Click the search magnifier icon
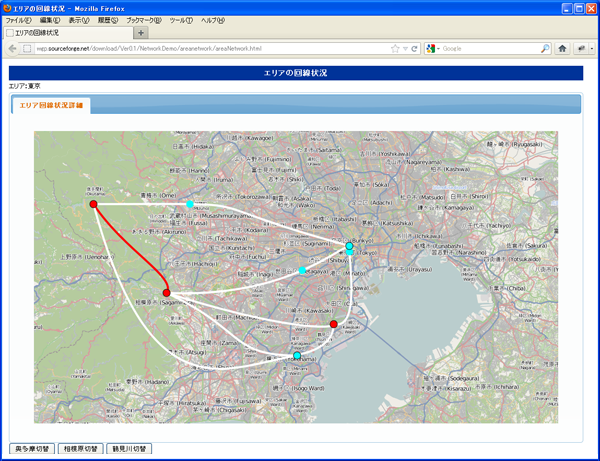600x461 pixels. point(545,49)
